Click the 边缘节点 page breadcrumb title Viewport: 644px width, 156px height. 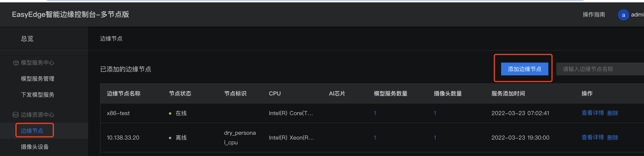click(x=111, y=38)
